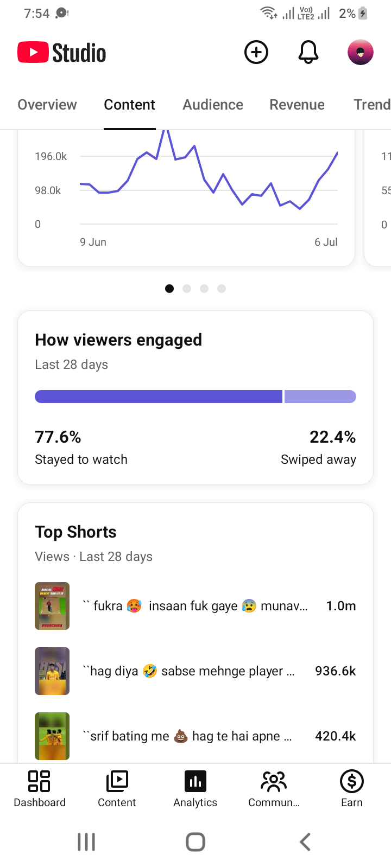Select the fourth carousel page dot
391x868 pixels.
pyautogui.click(x=222, y=289)
